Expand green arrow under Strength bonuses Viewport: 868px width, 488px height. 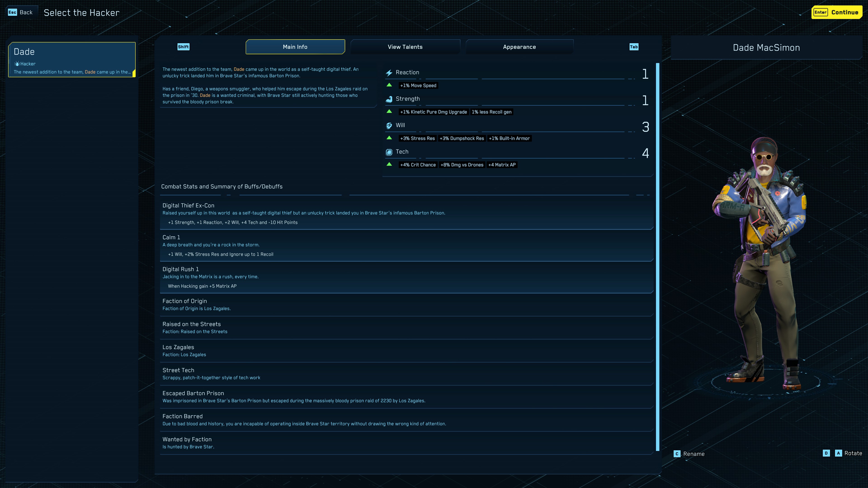click(x=389, y=111)
